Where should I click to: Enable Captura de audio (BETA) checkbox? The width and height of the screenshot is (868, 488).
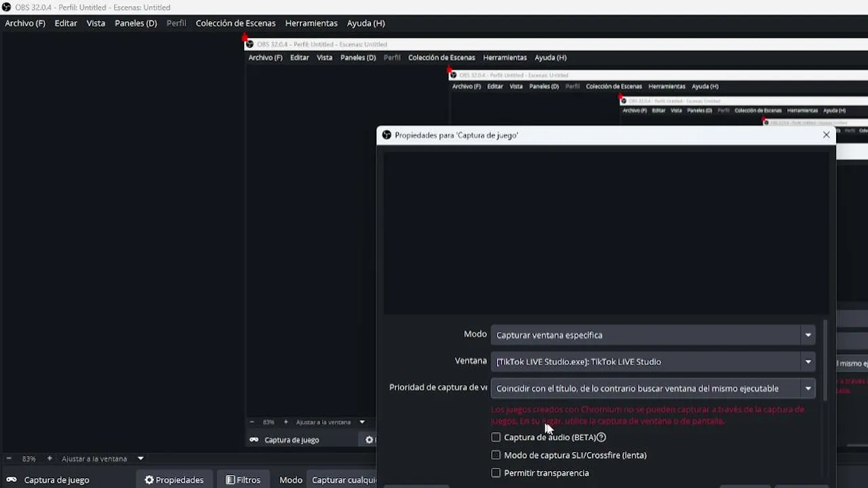(496, 437)
